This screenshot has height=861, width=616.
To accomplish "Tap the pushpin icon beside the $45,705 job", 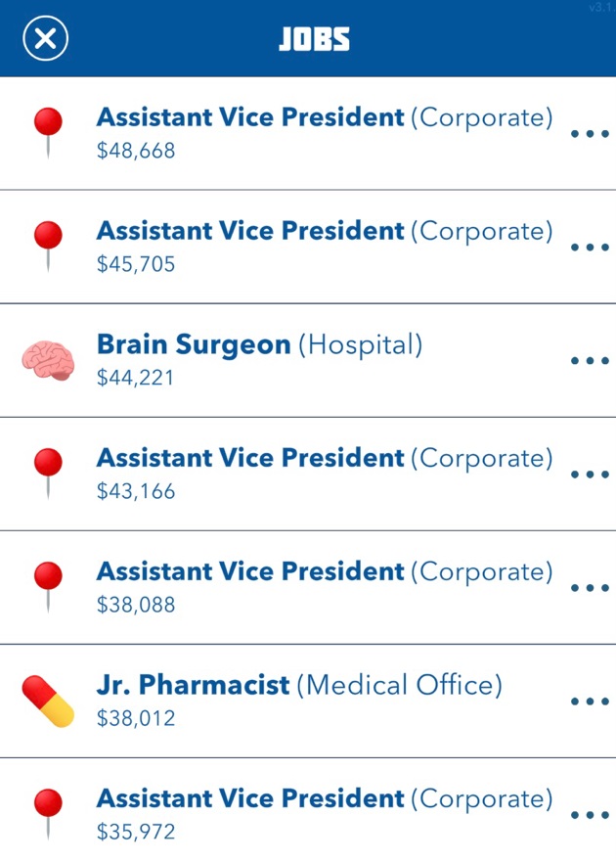I will [48, 246].
